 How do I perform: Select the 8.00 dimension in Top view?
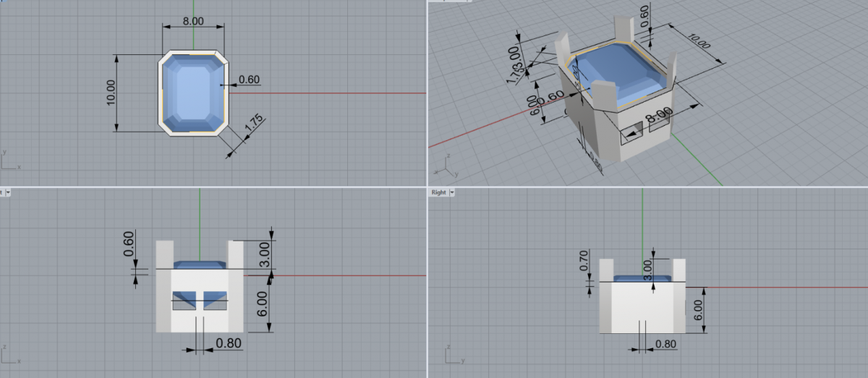pos(192,22)
